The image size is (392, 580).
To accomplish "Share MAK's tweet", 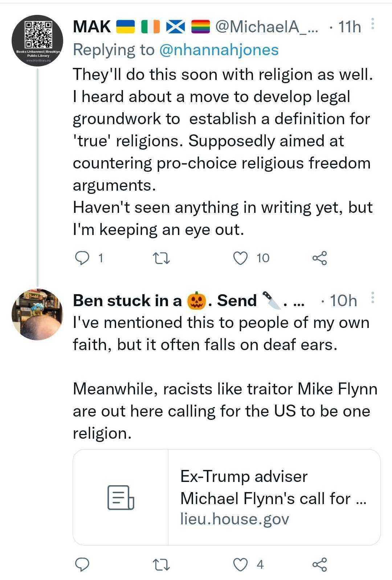I will 319,258.
